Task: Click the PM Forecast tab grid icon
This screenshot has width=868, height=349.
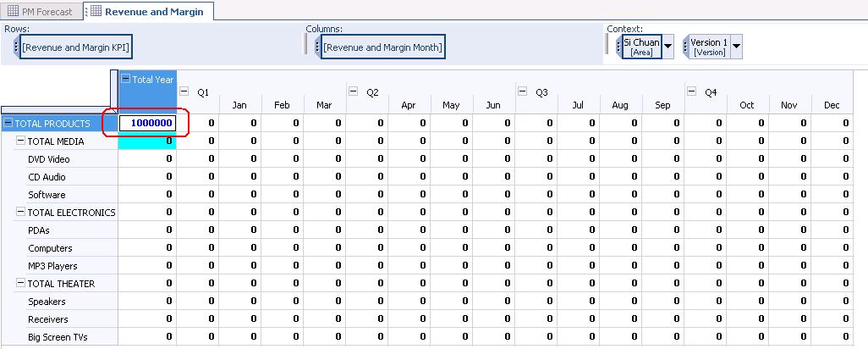Action: coord(13,12)
